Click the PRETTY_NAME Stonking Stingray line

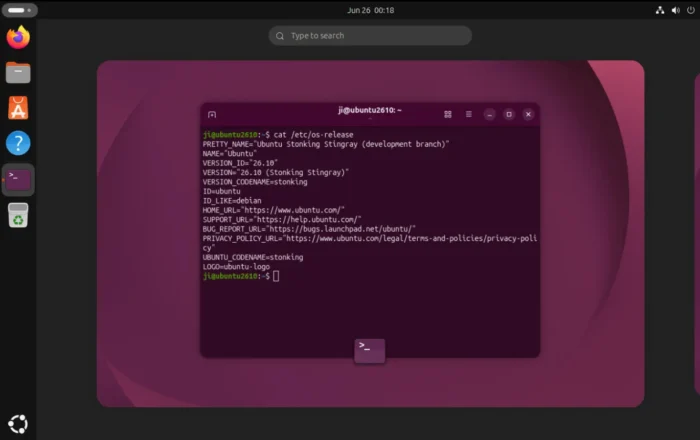click(326, 144)
